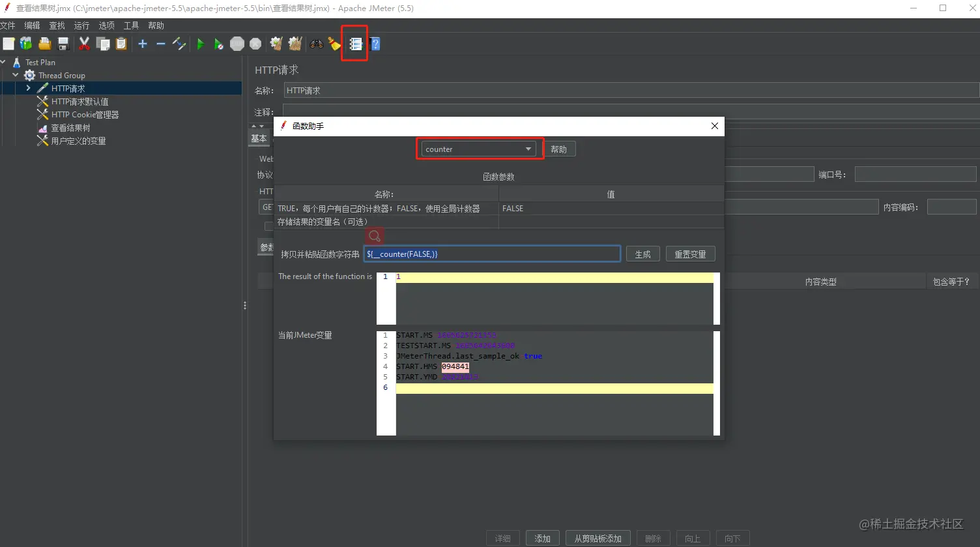
Task: Click the Shutdown threads toolbar icon
Action: point(255,44)
